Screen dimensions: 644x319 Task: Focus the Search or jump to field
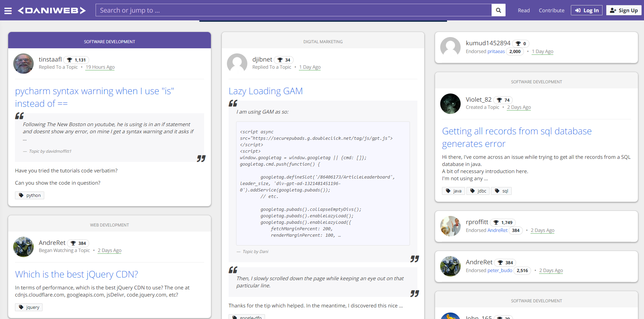[x=294, y=10]
